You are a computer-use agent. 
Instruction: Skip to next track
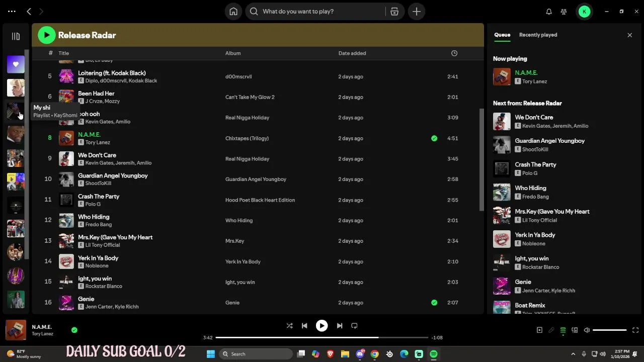click(339, 325)
